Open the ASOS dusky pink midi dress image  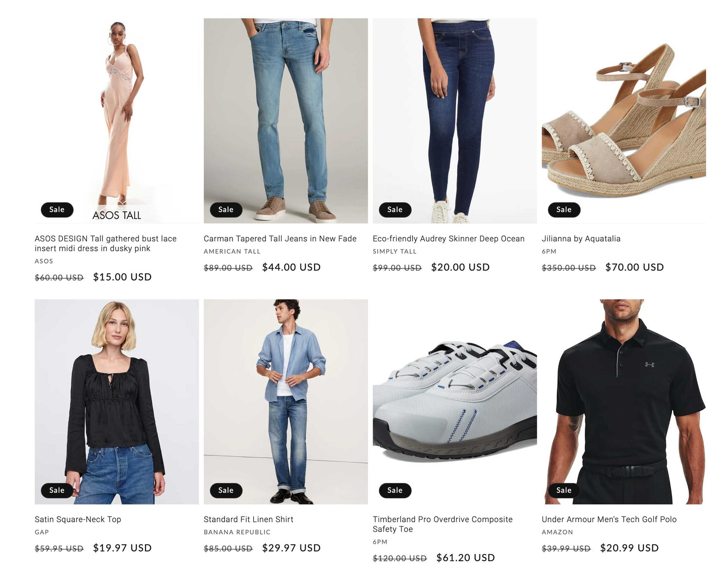pos(116,121)
